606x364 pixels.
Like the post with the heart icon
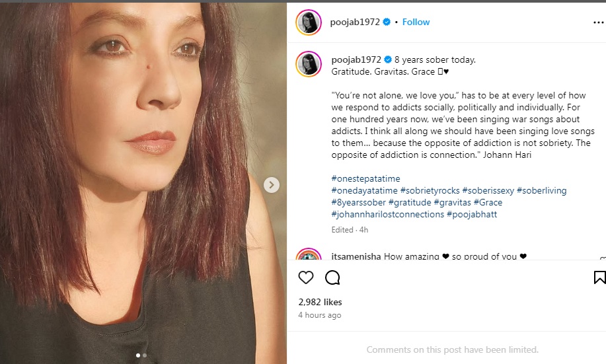[x=305, y=277]
